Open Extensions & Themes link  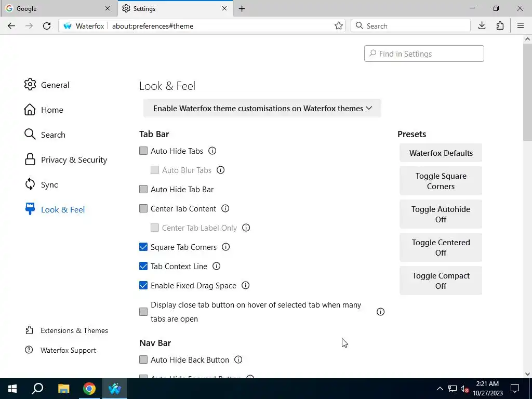tap(66, 330)
